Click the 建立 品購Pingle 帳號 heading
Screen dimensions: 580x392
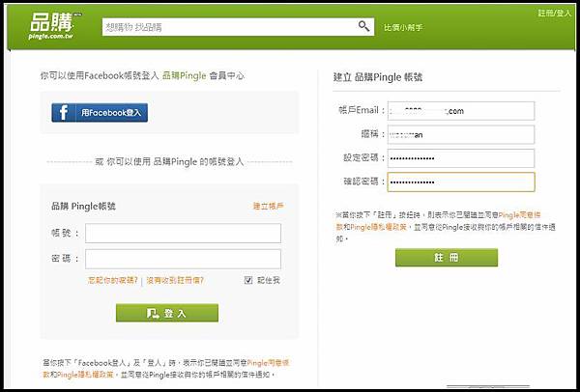pos(378,77)
